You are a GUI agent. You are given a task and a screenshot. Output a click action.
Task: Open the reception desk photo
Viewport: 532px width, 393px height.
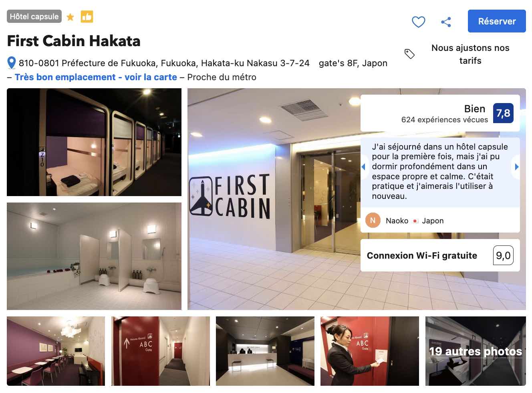pos(265,351)
